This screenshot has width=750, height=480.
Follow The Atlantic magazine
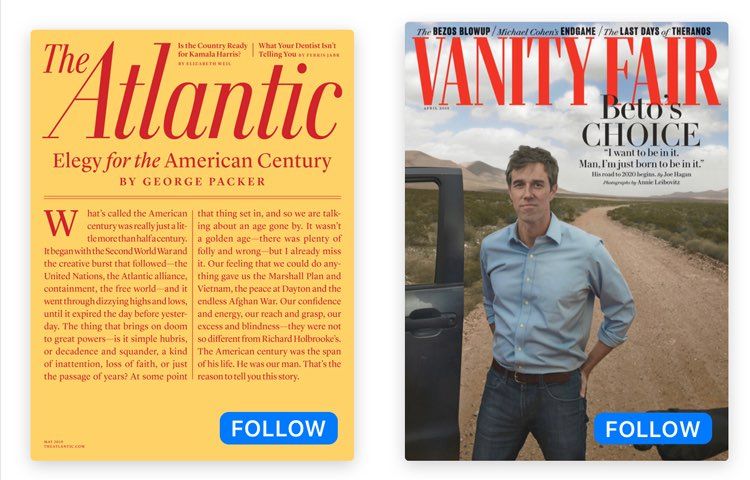click(279, 428)
